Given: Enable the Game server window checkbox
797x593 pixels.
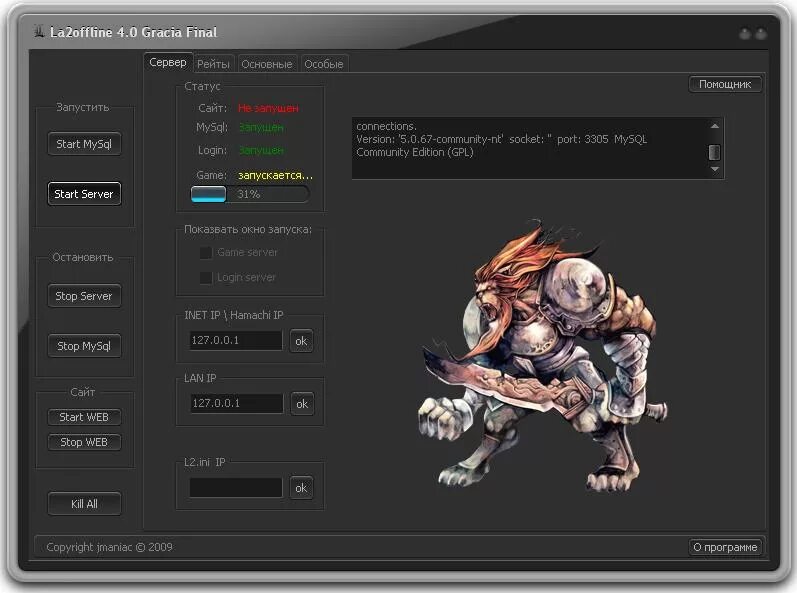Looking at the screenshot, I should click(205, 253).
